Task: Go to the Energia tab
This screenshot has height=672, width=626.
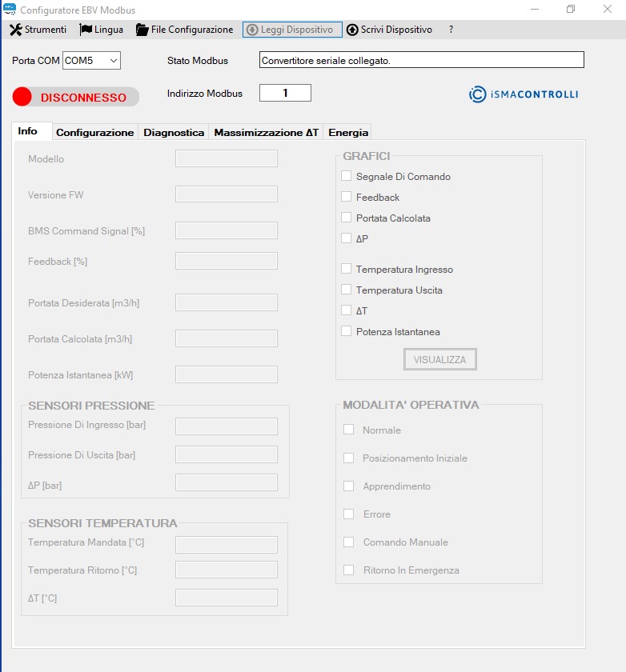Action: pos(348,133)
